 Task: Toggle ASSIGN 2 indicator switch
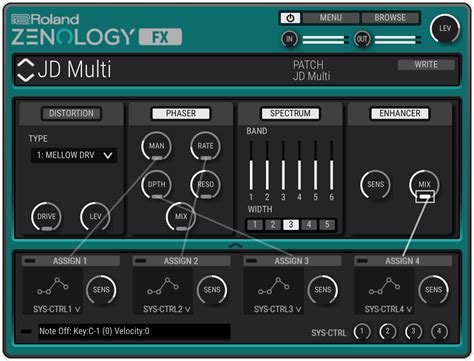click(141, 261)
